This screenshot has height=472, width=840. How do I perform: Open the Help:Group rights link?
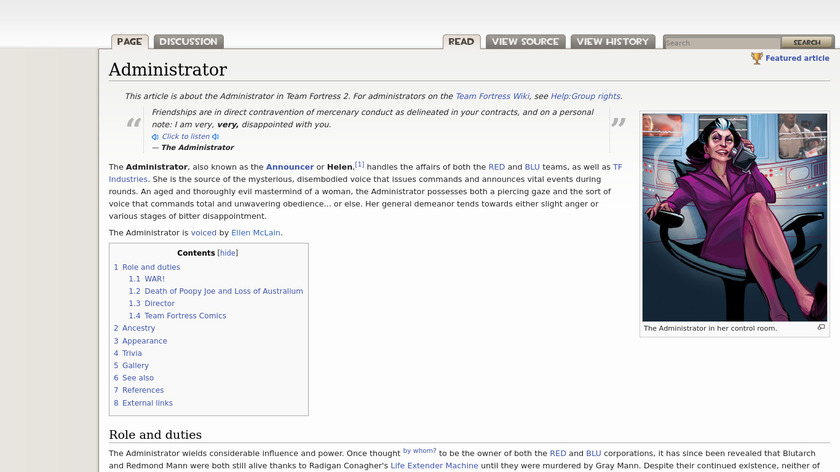tap(585, 96)
